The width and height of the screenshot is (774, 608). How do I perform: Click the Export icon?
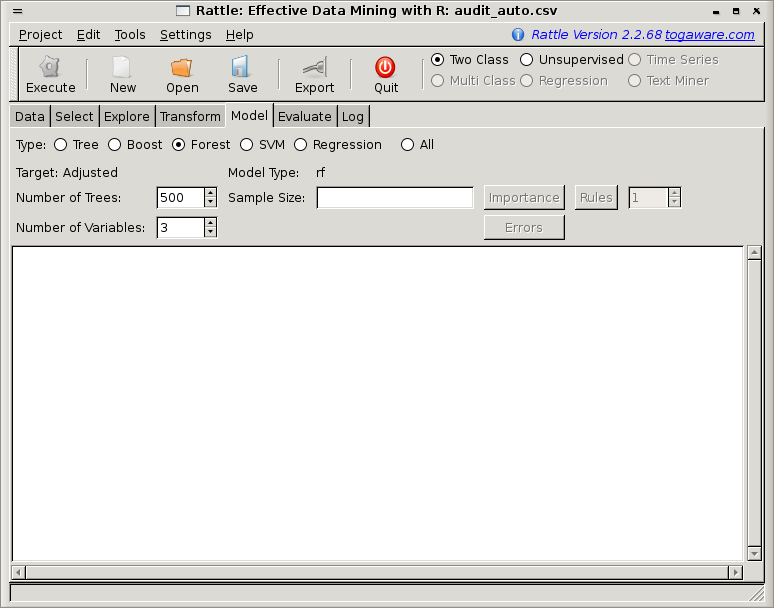coord(315,67)
